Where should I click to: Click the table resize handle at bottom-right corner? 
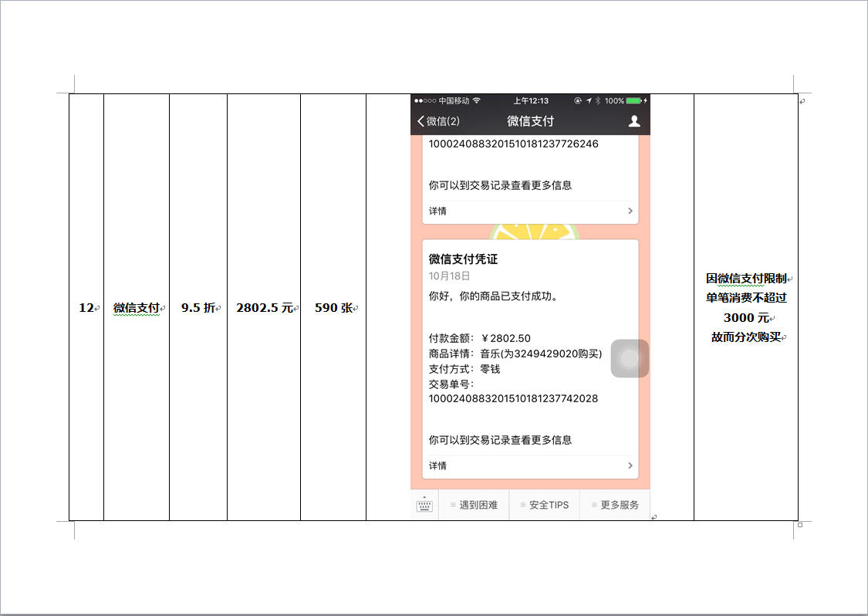click(800, 525)
